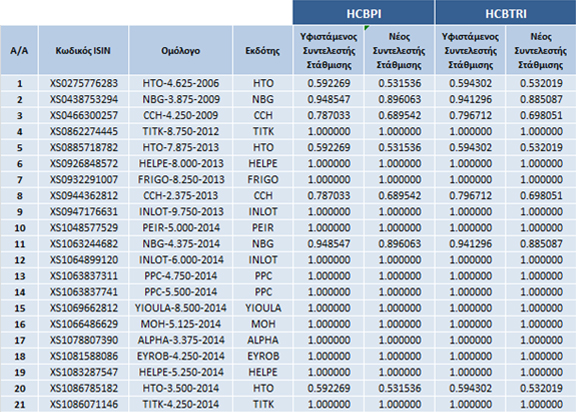Screen dimensions: 576x412
Task: Select issuer cell FRIGO
Action: [263, 180]
